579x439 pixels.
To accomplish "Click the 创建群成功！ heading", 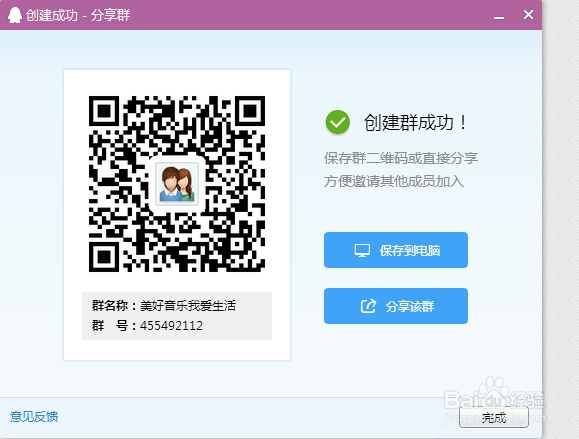I will (x=415, y=123).
